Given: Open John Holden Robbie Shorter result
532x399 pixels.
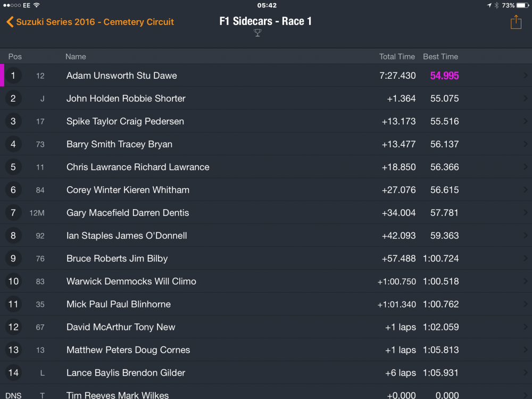Looking at the screenshot, I should [x=126, y=98].
